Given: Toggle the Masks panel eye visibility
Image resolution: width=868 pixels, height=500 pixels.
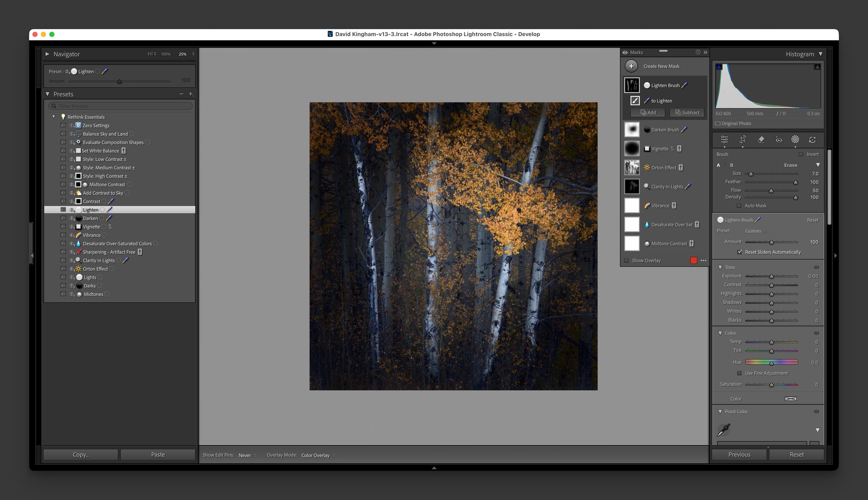Looking at the screenshot, I should 625,52.
